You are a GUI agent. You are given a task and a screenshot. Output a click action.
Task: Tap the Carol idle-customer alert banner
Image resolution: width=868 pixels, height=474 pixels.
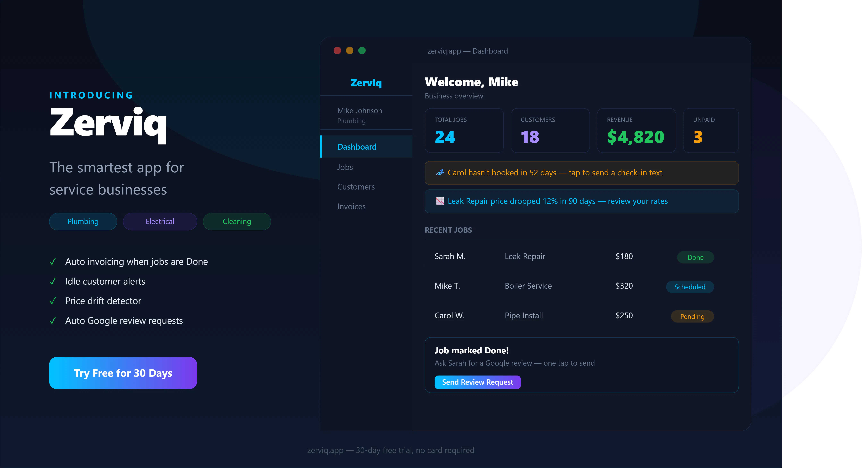[582, 173]
